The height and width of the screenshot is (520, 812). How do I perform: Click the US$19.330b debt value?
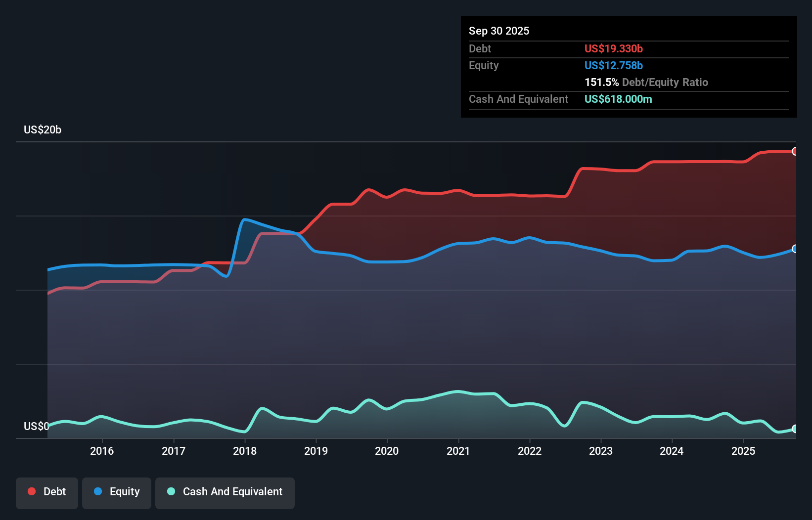click(614, 48)
